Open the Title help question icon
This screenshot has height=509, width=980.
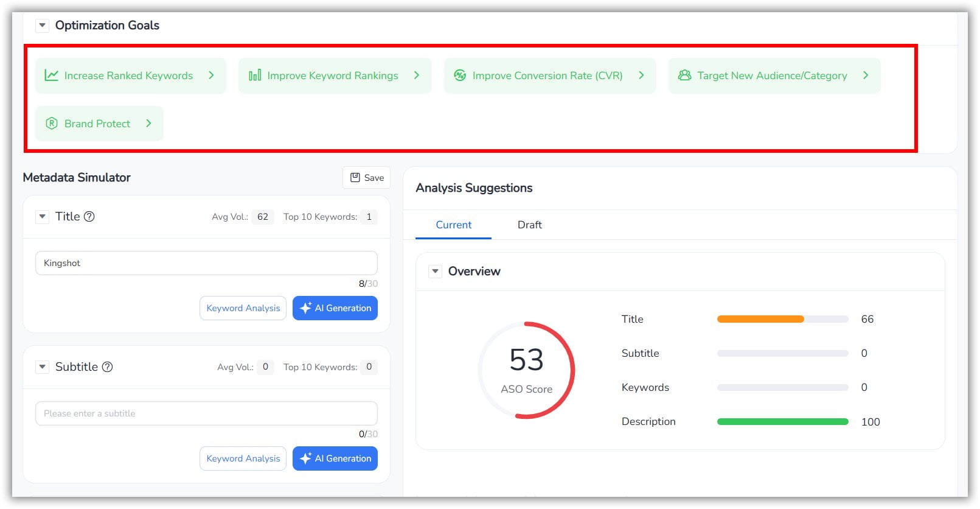[x=89, y=217]
